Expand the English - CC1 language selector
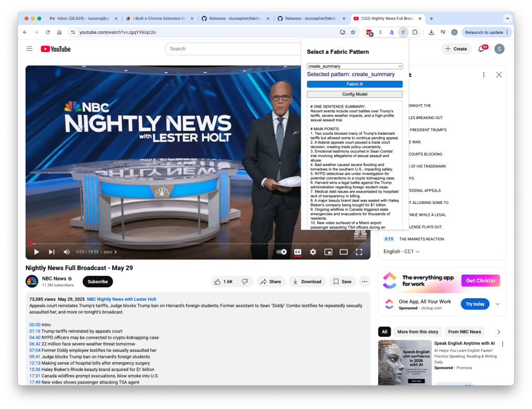 click(401, 251)
